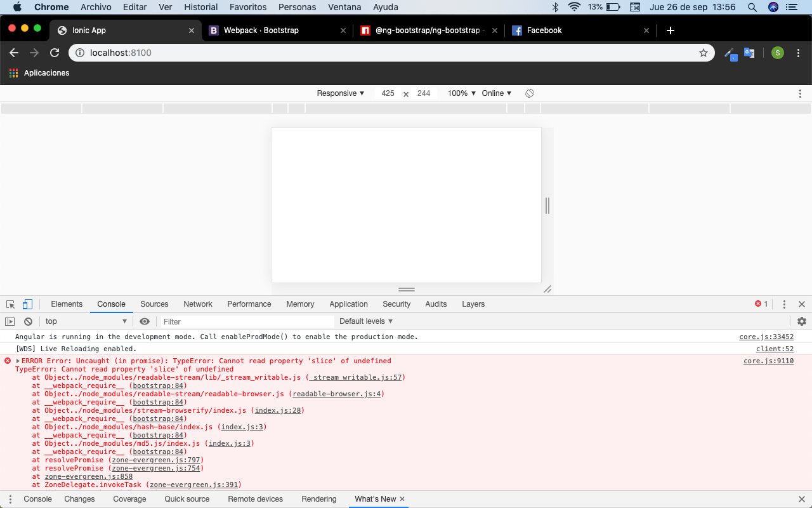Click viewport width field 425
This screenshot has height=508, width=812.
pyautogui.click(x=388, y=93)
